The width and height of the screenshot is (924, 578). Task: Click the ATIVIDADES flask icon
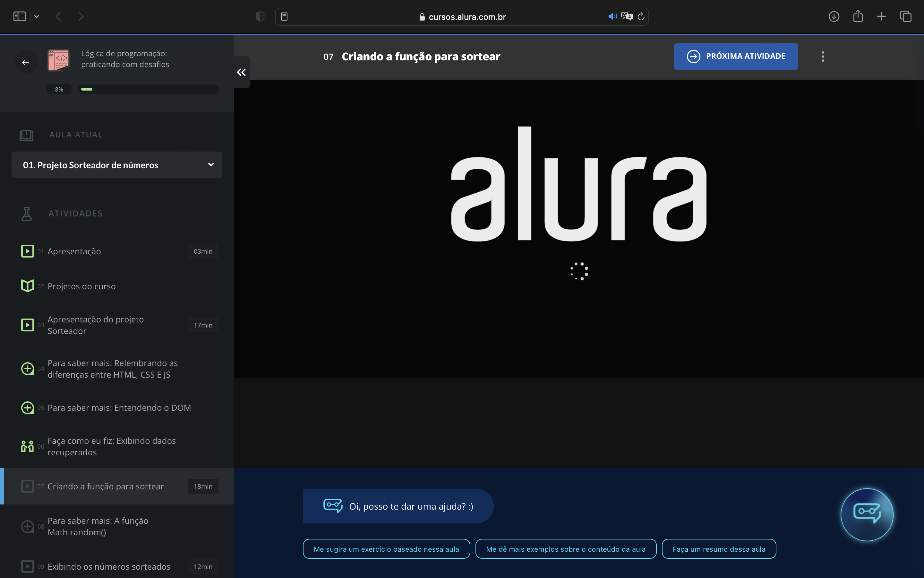[x=27, y=214]
